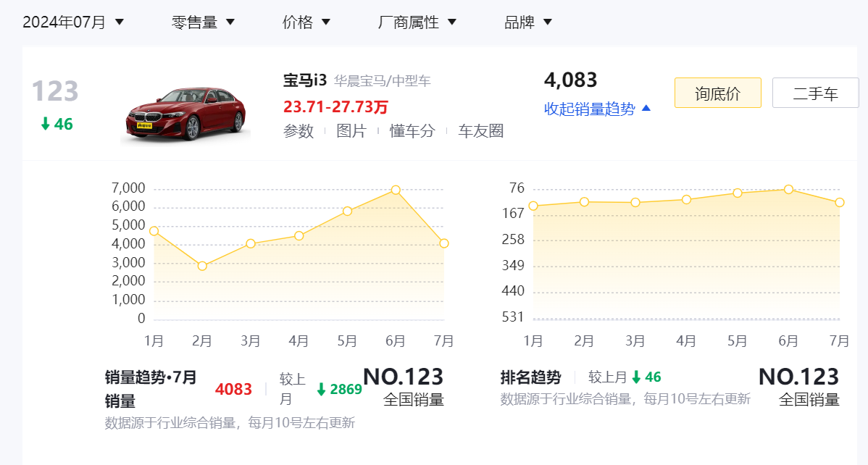Click the 7,000 axis label on sales chart
Viewport: 868px width, 465px height.
[x=128, y=188]
